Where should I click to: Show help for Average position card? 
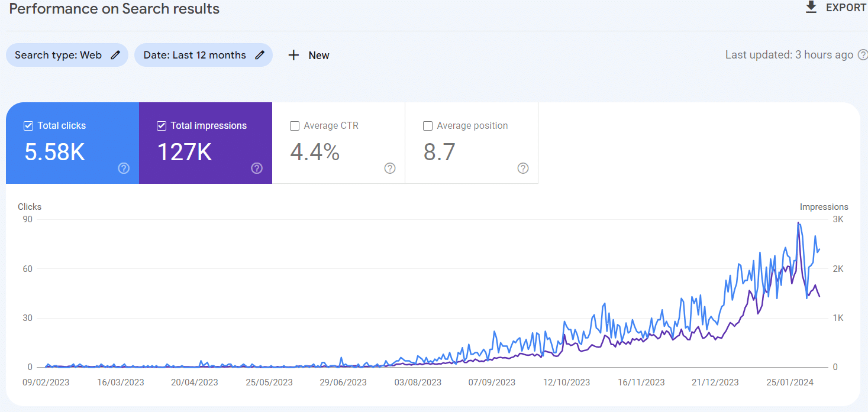pos(523,168)
